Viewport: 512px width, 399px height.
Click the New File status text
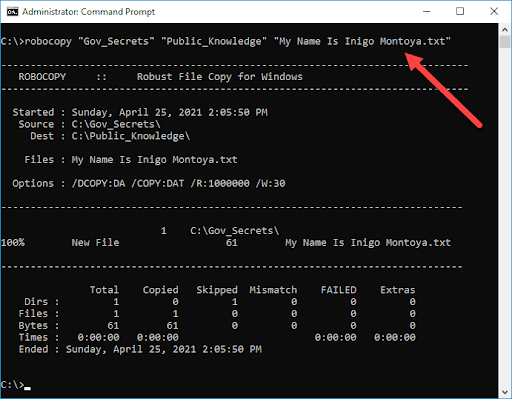pos(95,243)
